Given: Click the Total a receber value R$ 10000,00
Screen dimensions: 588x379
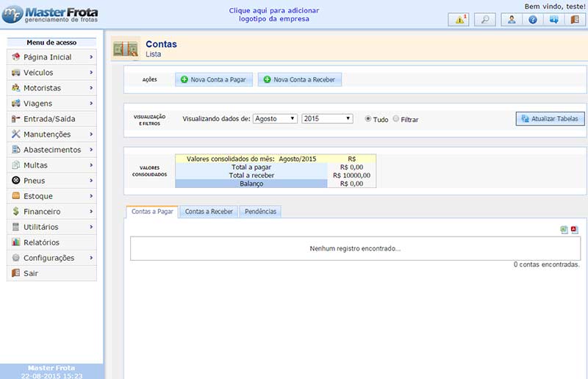Looking at the screenshot, I should [352, 176].
